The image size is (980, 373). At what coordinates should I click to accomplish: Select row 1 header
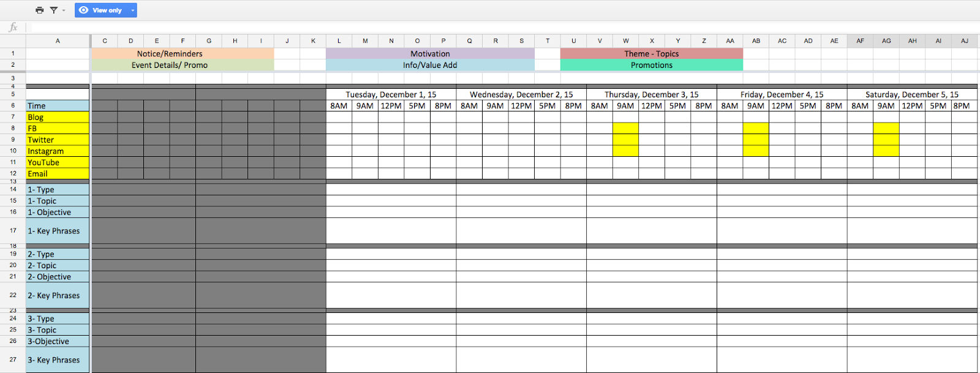pyautogui.click(x=13, y=53)
